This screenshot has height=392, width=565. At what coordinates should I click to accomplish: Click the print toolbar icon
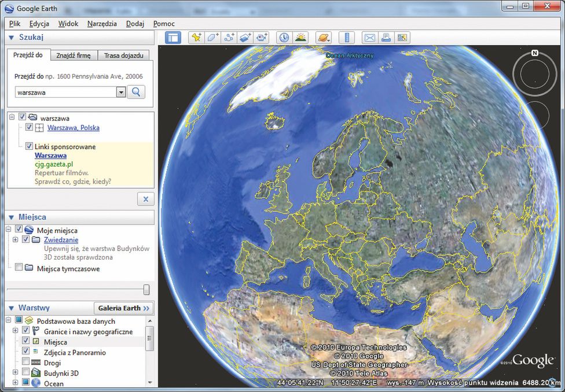click(386, 38)
